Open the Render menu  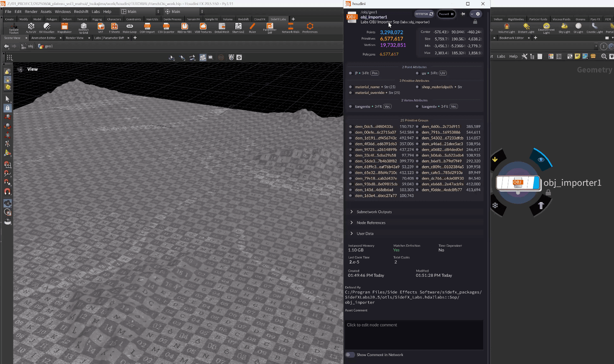coord(31,12)
